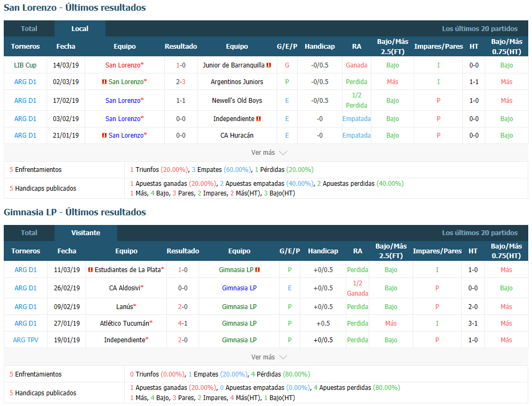Expand Gimnasia LP results with Ver más
Screen dimensions: 532x406
269,357
